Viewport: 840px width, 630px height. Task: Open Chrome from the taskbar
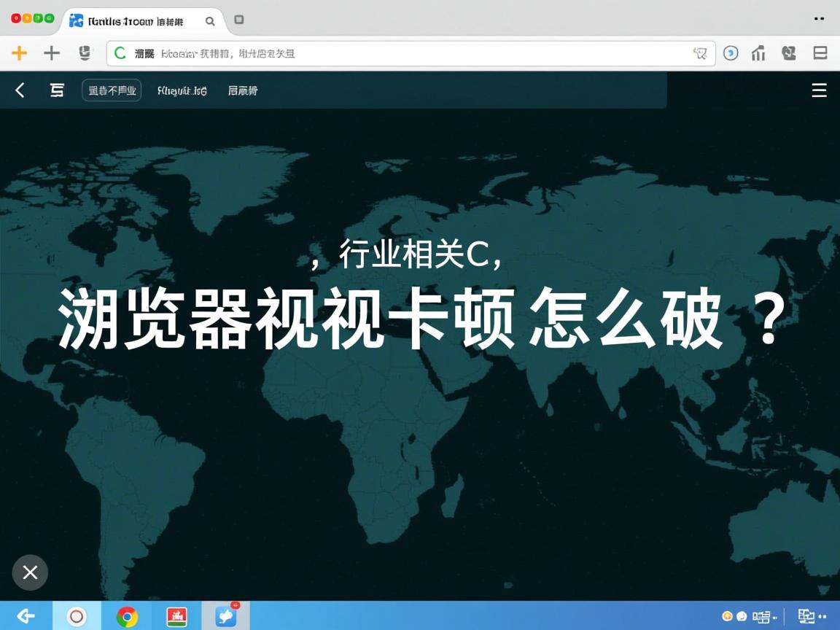tap(127, 617)
